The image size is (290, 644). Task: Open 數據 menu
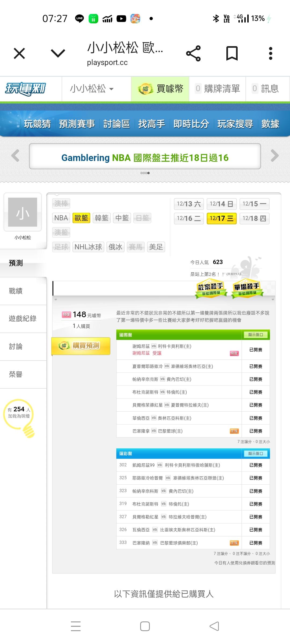[x=270, y=124]
